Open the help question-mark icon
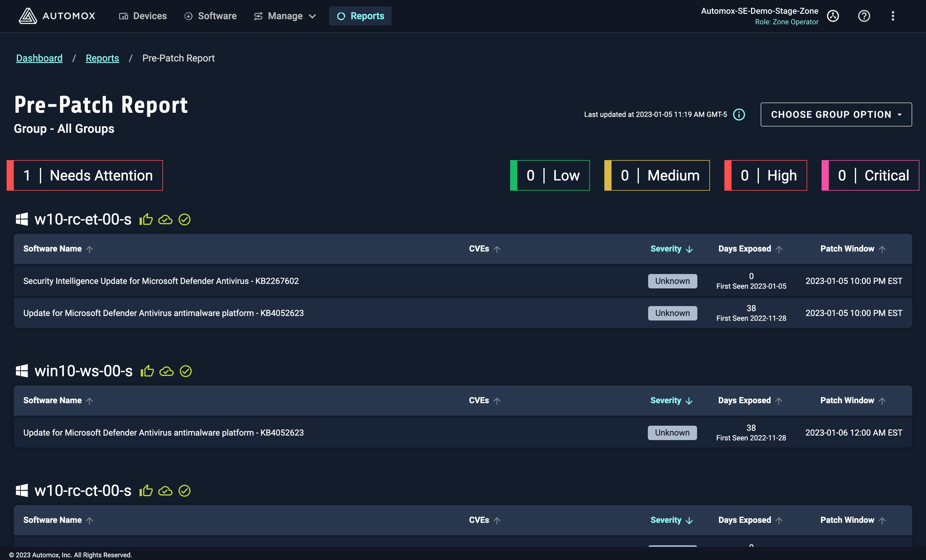 click(864, 16)
